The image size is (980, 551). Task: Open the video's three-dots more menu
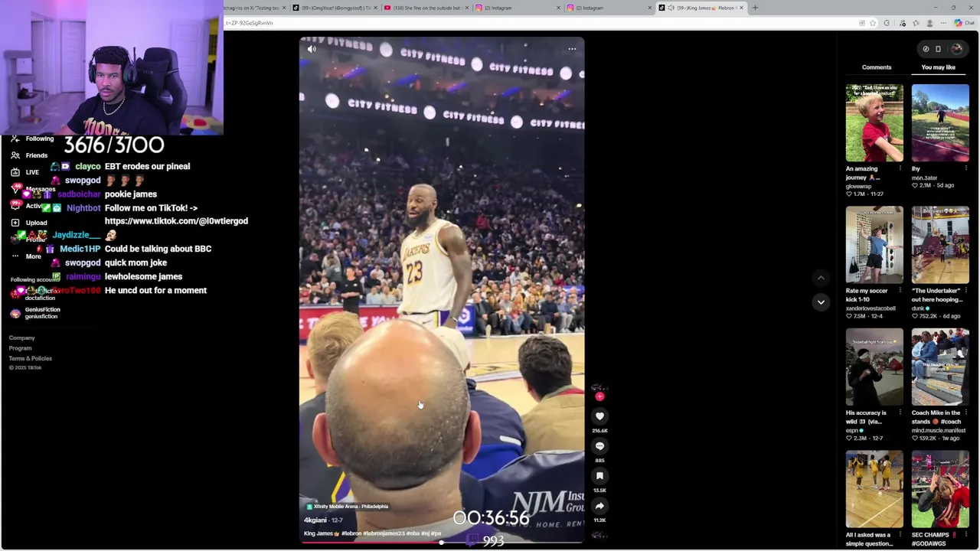572,49
